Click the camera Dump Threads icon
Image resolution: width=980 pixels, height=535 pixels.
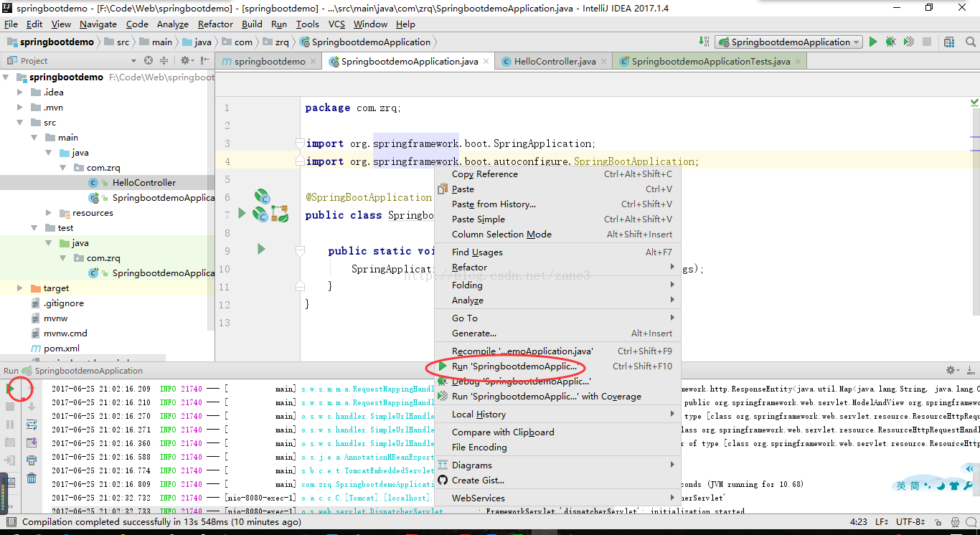click(x=10, y=442)
